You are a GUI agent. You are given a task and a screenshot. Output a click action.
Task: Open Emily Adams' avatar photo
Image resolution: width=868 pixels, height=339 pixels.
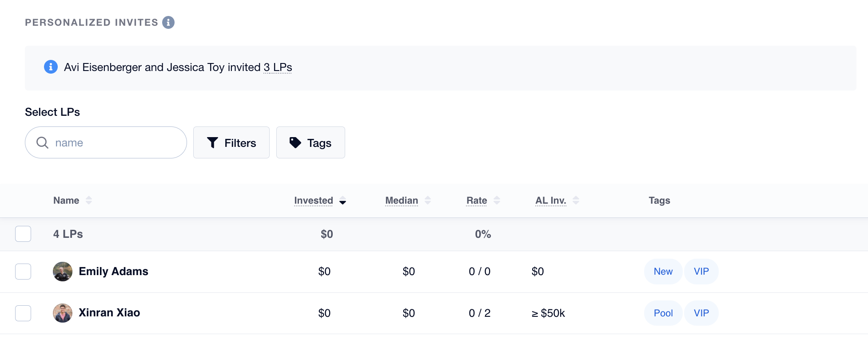tap(63, 272)
